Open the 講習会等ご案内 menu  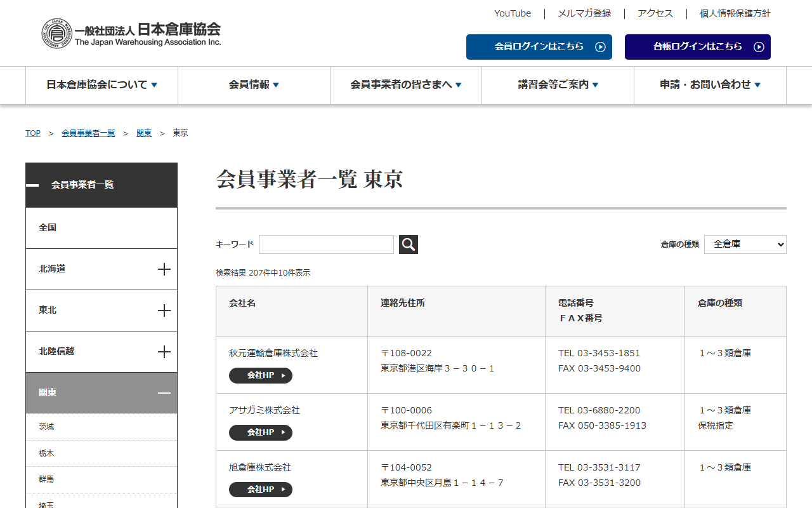point(558,85)
